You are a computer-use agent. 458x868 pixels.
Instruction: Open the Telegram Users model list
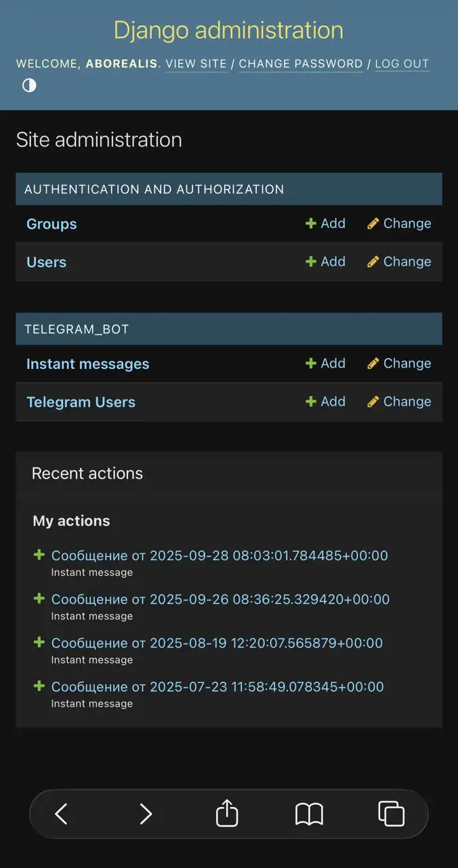click(x=81, y=401)
